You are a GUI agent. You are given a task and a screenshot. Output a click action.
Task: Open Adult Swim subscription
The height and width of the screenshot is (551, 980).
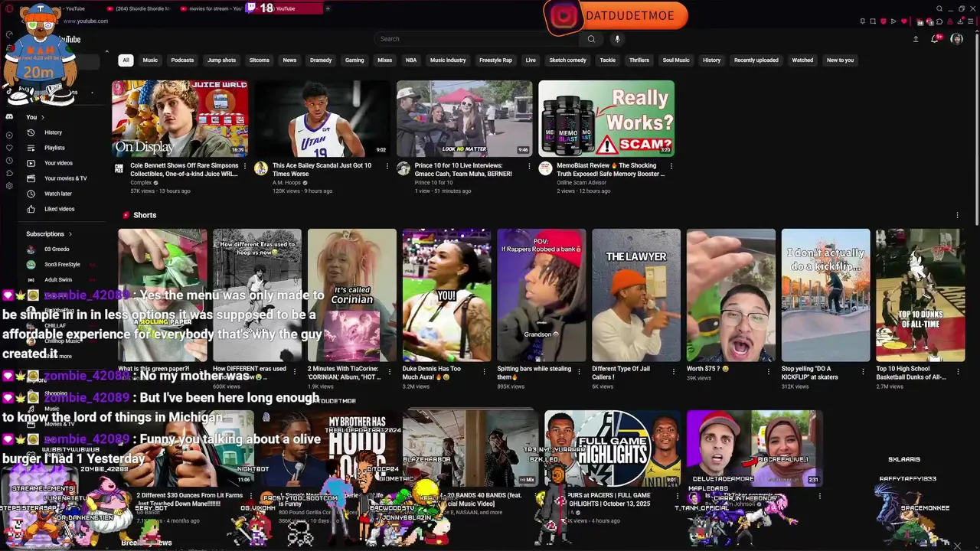[x=57, y=280]
